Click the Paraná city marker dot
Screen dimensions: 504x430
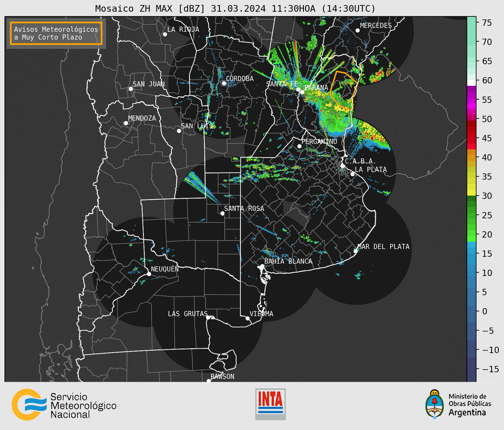302,92
